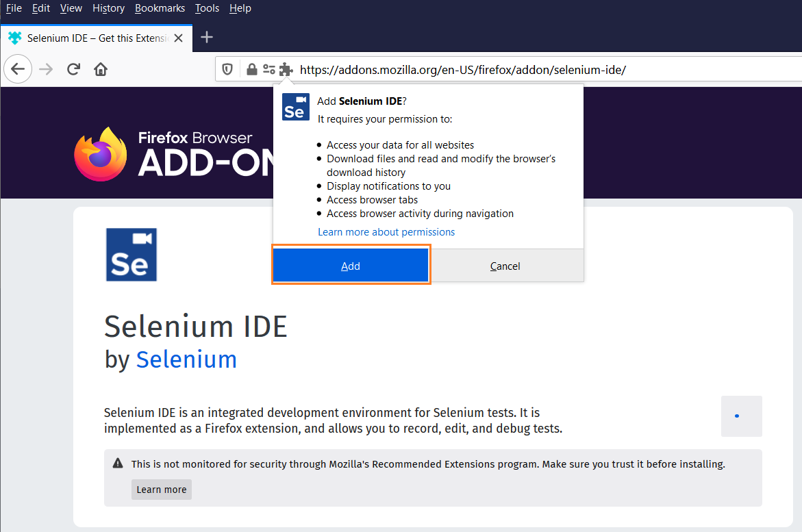Open a new tab with plus button
The image size is (802, 532).
[x=207, y=38]
